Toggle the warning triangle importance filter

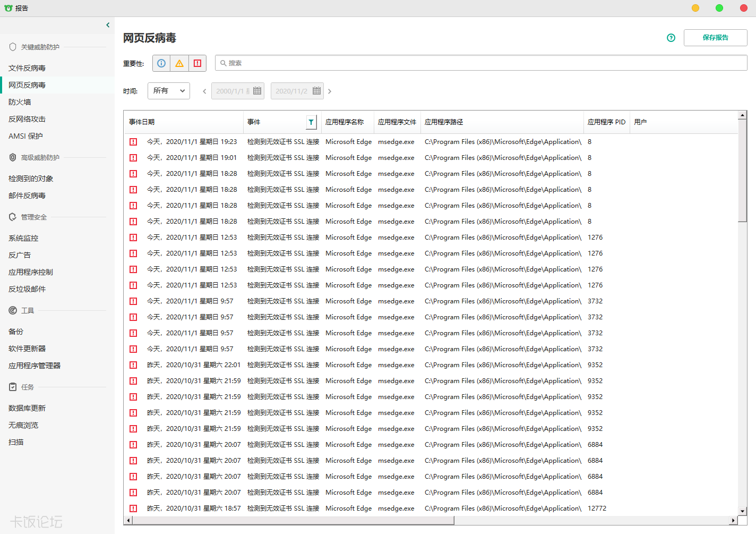pyautogui.click(x=179, y=63)
